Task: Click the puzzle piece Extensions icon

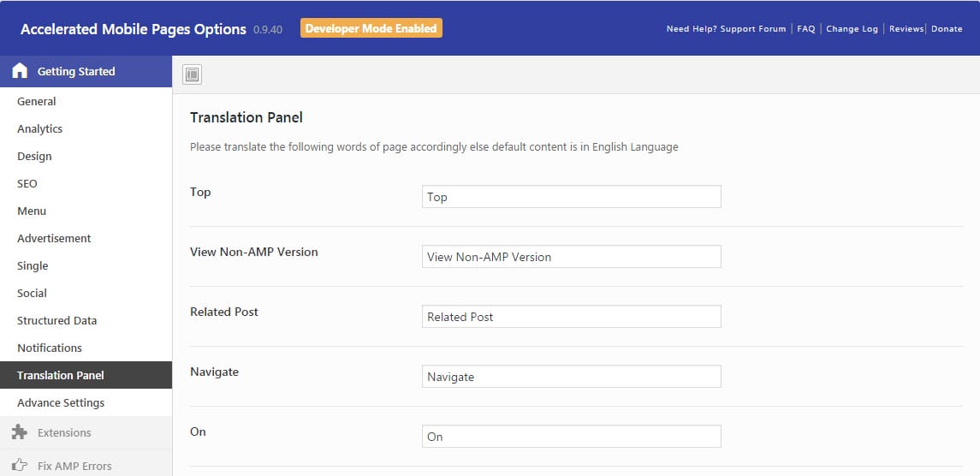Action: click(x=20, y=432)
